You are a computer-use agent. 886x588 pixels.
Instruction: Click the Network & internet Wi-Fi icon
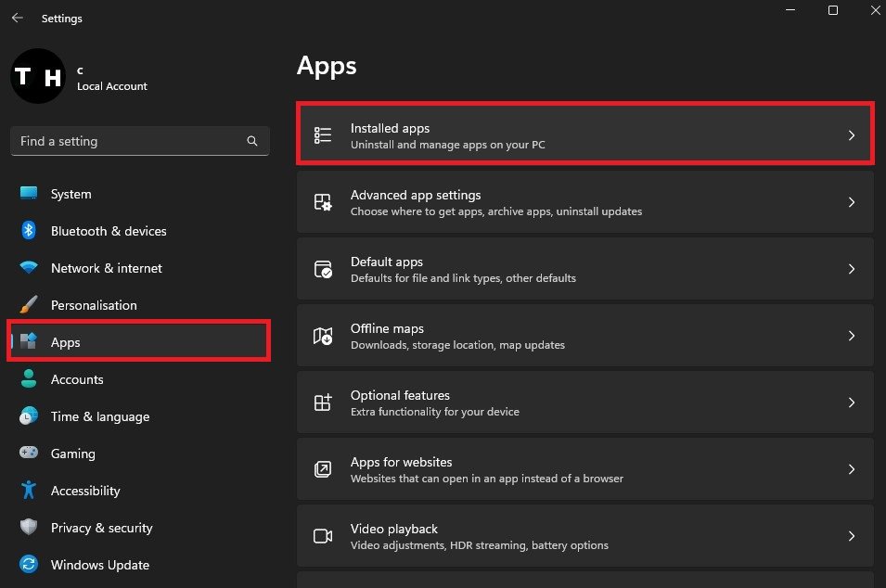29,268
